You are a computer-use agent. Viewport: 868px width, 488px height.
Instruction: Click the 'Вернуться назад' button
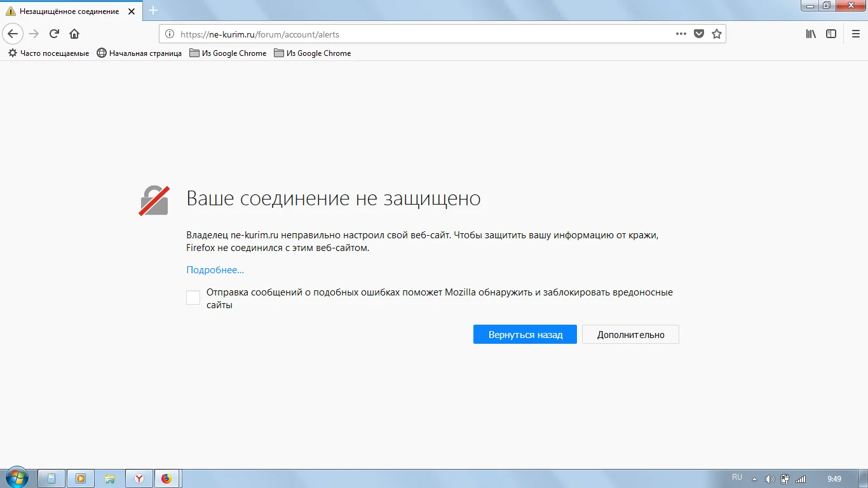tap(525, 334)
